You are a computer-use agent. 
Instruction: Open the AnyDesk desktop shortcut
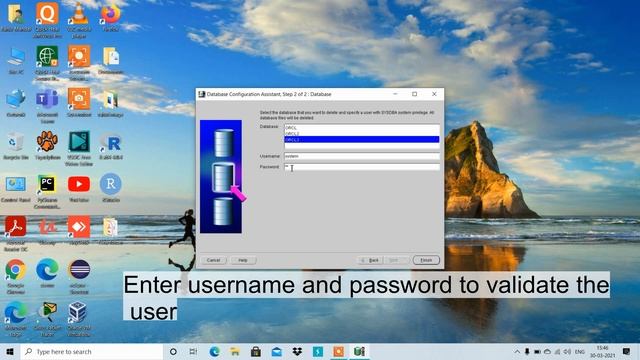point(79,231)
